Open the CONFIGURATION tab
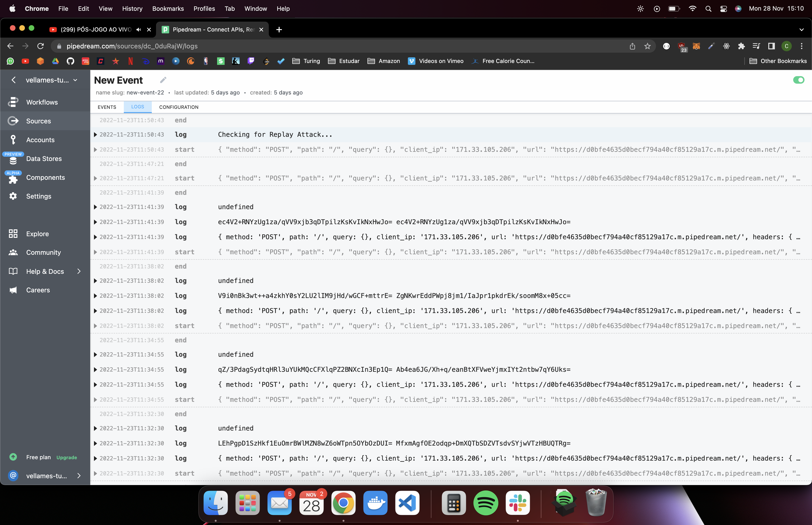 pos(179,107)
